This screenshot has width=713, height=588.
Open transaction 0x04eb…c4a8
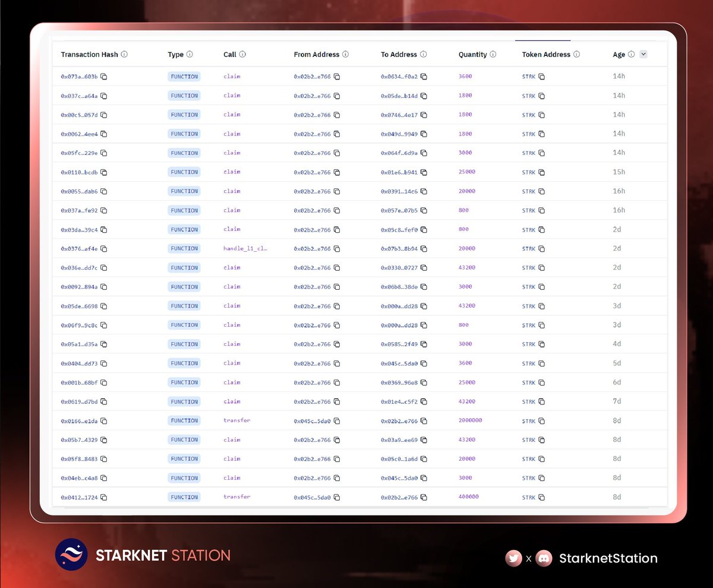tap(79, 478)
